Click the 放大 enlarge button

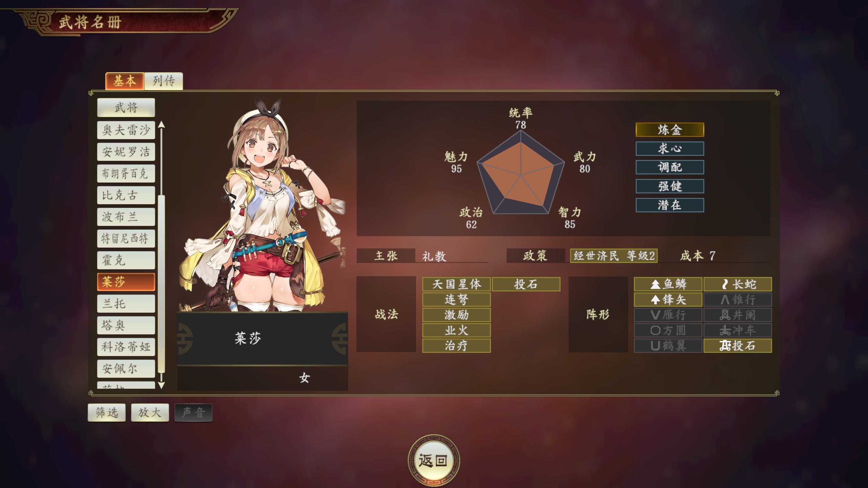[150, 412]
